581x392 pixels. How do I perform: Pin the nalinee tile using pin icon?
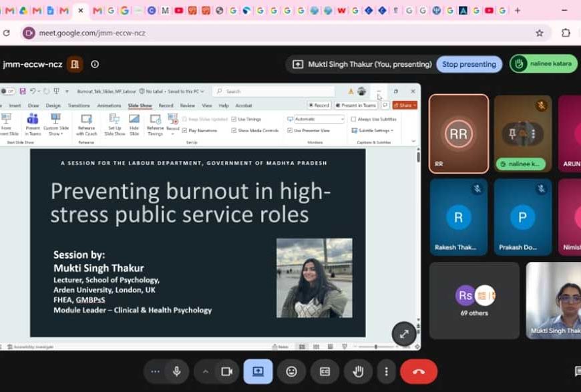512,134
